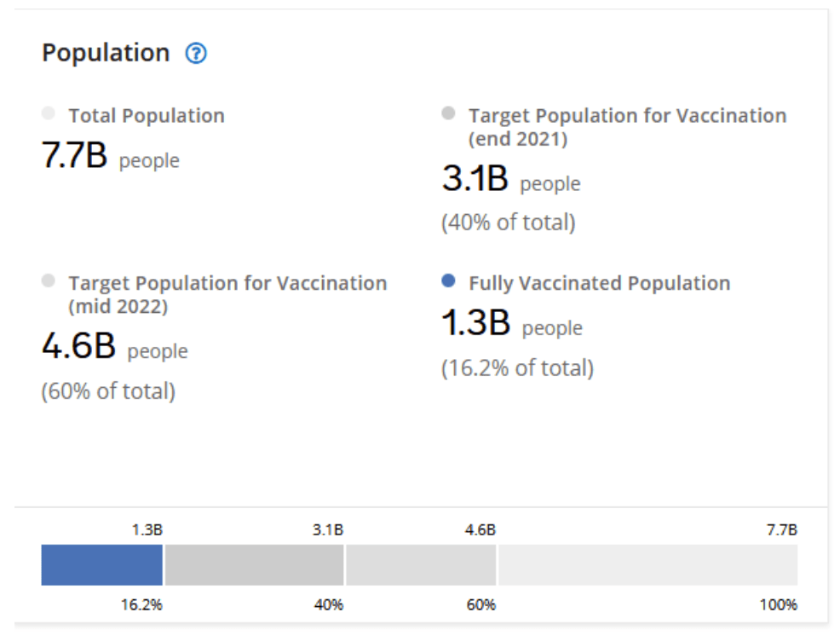Click the help icon beside Population
The width and height of the screenshot is (840, 636).
[196, 54]
